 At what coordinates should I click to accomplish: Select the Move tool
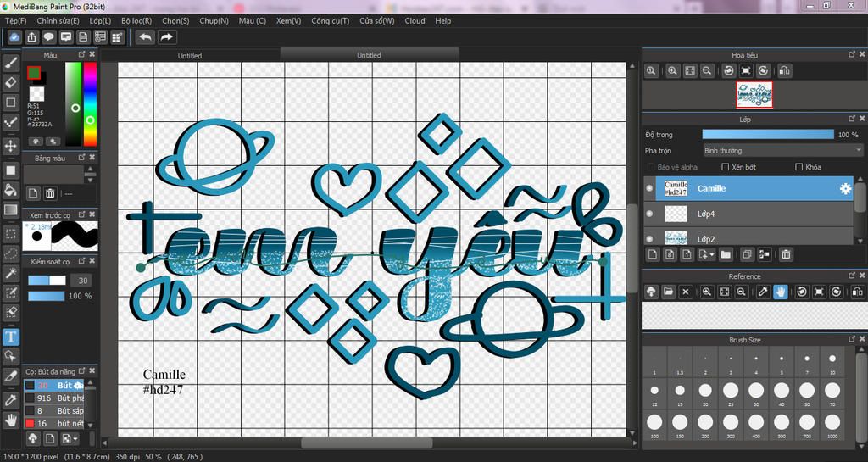click(x=10, y=146)
